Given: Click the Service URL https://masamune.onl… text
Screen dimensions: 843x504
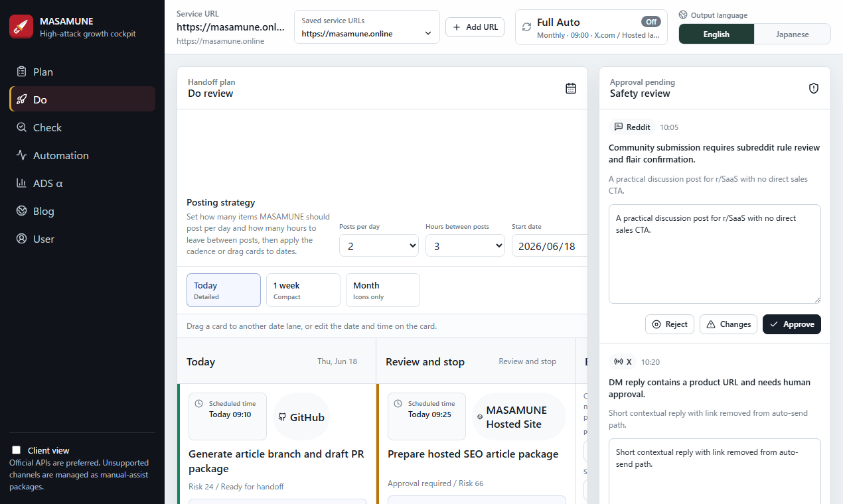Looking at the screenshot, I should click(x=230, y=27).
